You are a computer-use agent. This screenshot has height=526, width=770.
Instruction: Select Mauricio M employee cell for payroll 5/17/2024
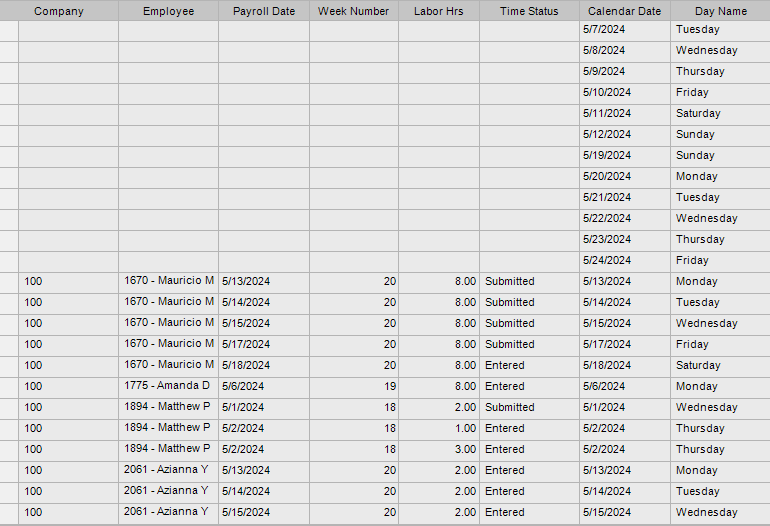pyautogui.click(x=168, y=344)
